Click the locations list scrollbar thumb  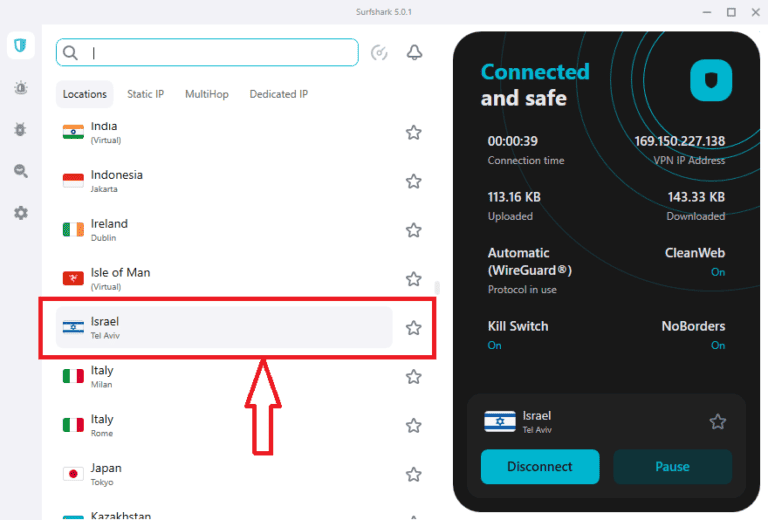437,287
